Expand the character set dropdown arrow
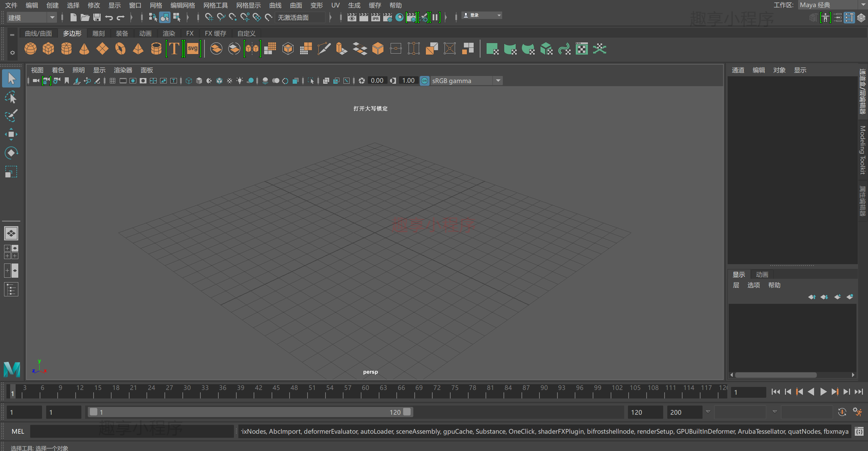868x451 pixels. click(775, 412)
